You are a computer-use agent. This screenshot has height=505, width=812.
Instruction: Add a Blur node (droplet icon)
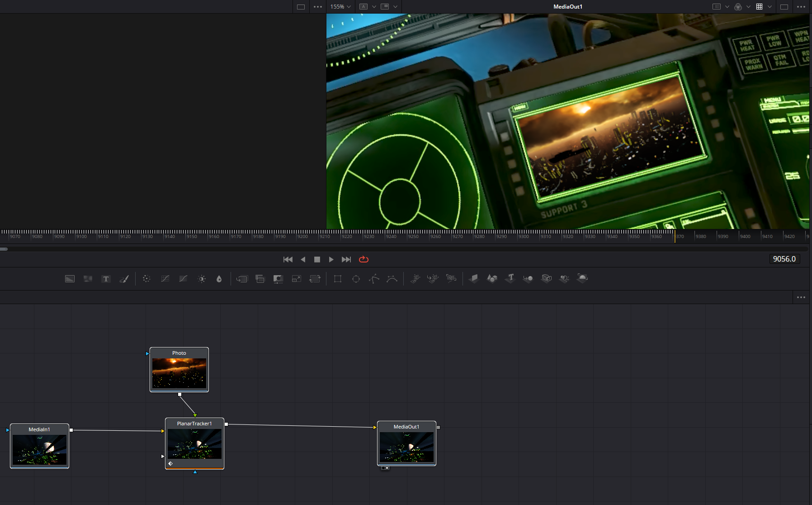(219, 279)
